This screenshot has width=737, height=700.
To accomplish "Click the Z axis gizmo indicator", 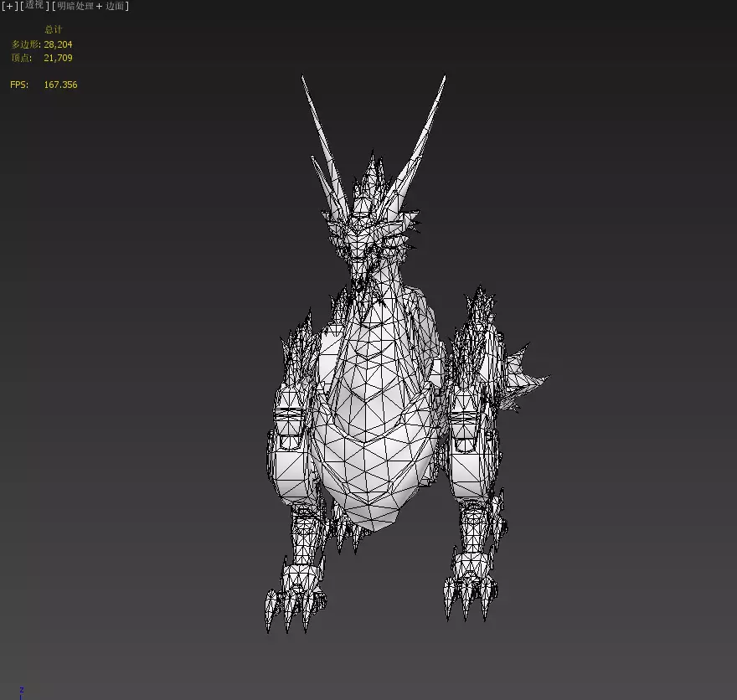I will [21, 692].
